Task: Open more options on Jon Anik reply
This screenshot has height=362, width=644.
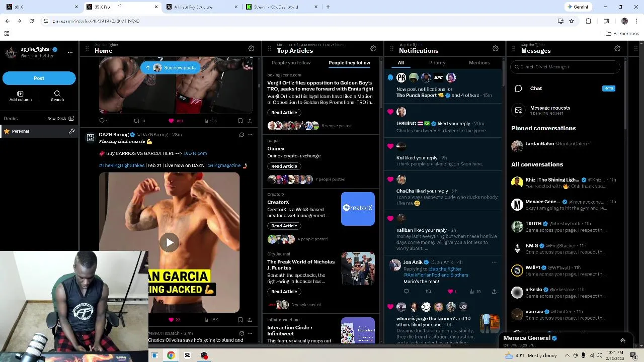Action: click(494, 262)
